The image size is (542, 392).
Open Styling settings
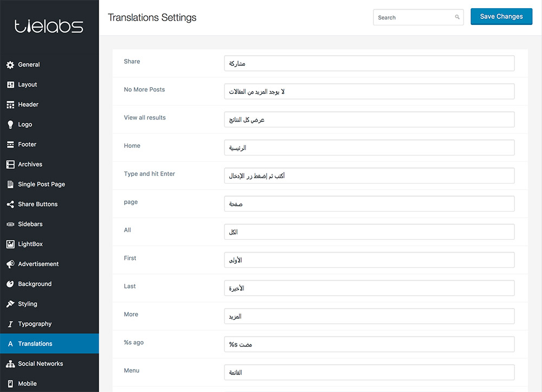(x=49, y=304)
